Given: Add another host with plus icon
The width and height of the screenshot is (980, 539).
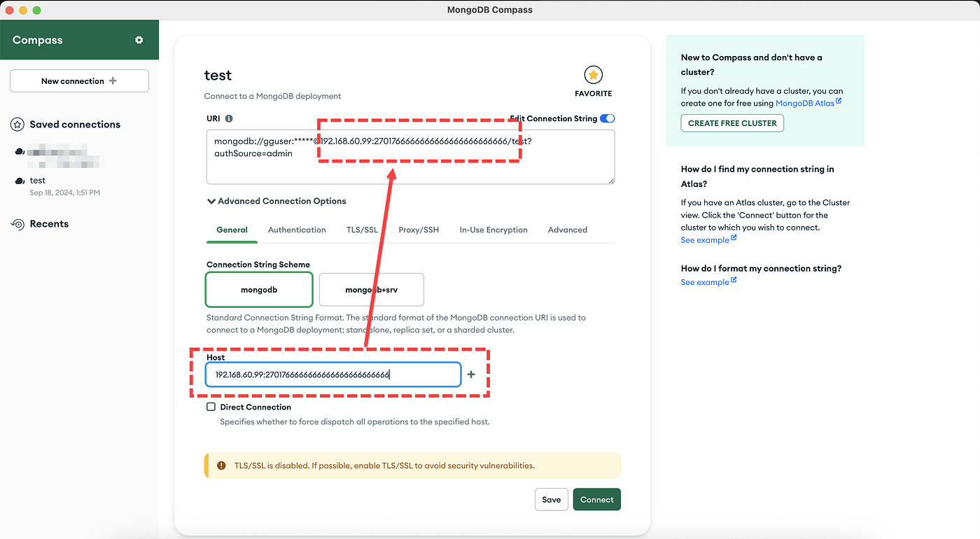Looking at the screenshot, I should coord(471,374).
